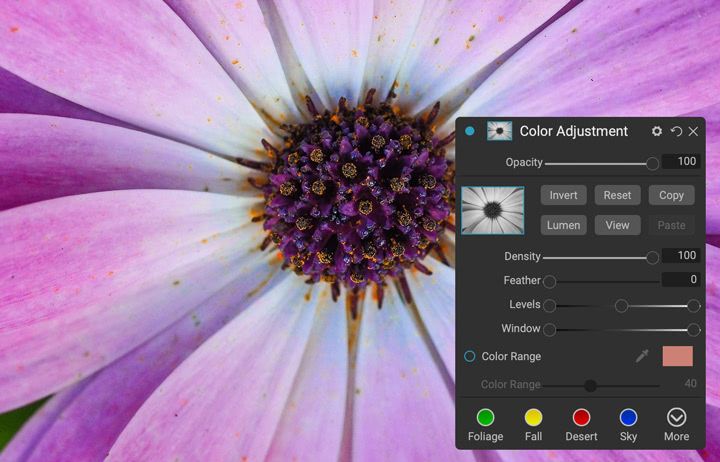The width and height of the screenshot is (720, 462).
Task: Select the large grayscale mask preview
Action: pyautogui.click(x=493, y=210)
